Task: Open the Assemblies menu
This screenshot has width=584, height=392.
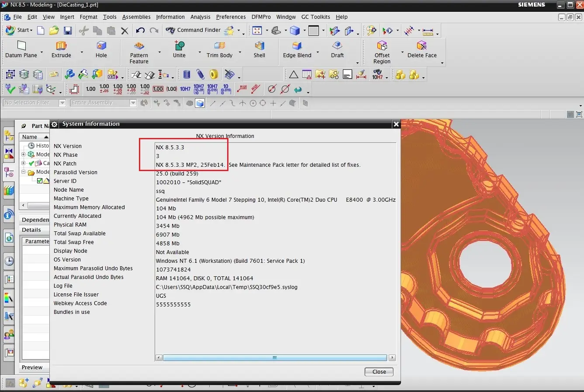Action: tap(136, 17)
